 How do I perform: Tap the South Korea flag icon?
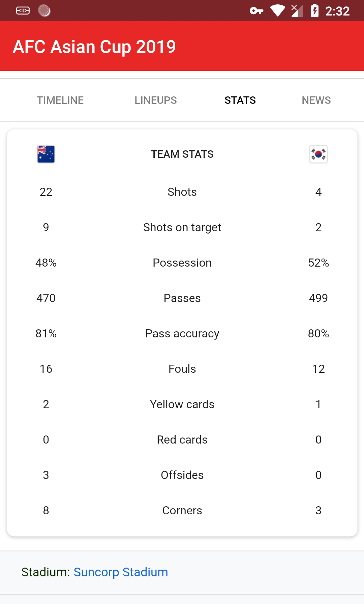[318, 154]
